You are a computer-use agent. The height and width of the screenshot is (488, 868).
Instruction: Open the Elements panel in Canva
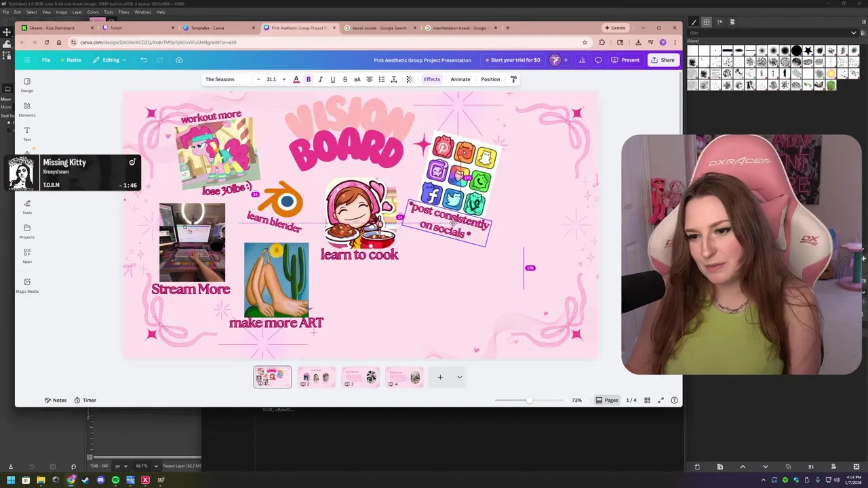27,109
